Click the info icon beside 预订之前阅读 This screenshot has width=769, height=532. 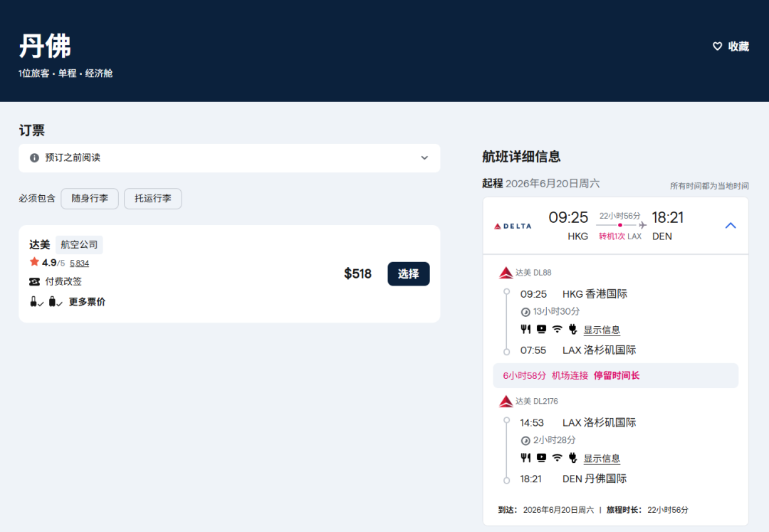tap(34, 158)
